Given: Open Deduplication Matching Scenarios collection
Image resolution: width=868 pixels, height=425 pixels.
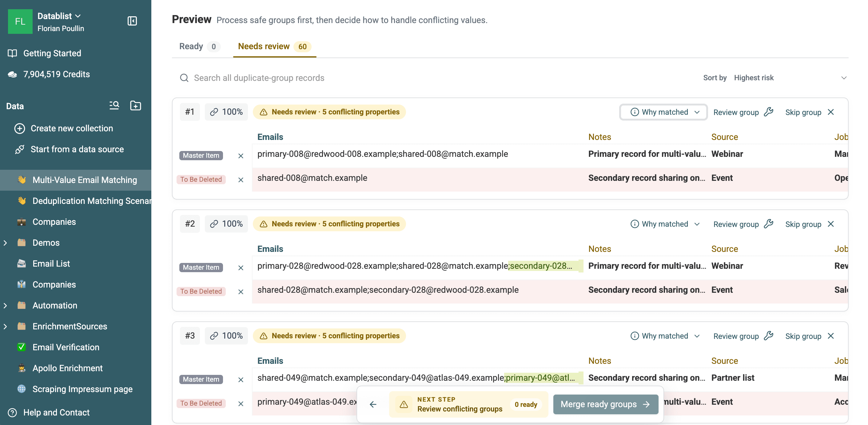Looking at the screenshot, I should [75, 201].
